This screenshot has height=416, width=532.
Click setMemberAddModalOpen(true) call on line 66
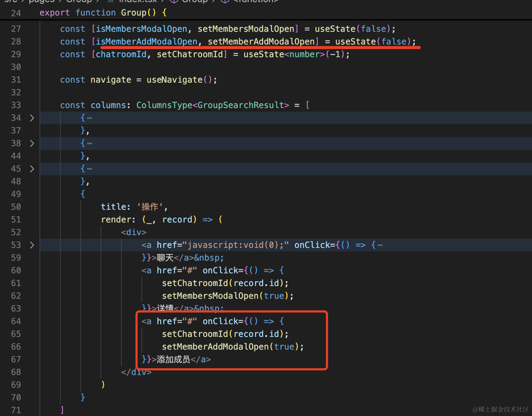[x=232, y=347]
